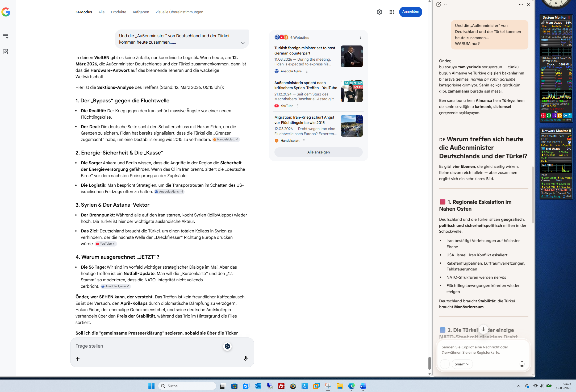
Task: Open the Turkish foreign minister article link
Action: tap(304, 51)
